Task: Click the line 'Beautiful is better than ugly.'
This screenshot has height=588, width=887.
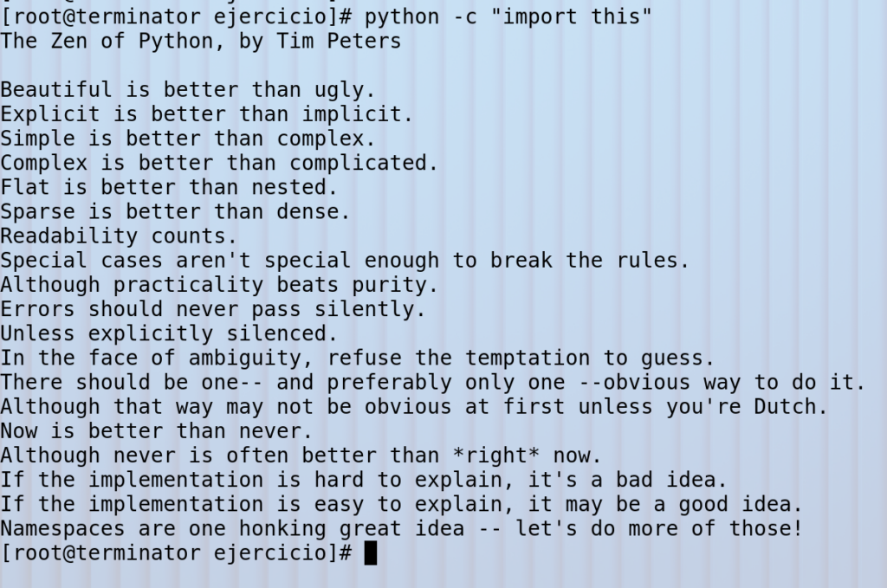Action: 188,89
